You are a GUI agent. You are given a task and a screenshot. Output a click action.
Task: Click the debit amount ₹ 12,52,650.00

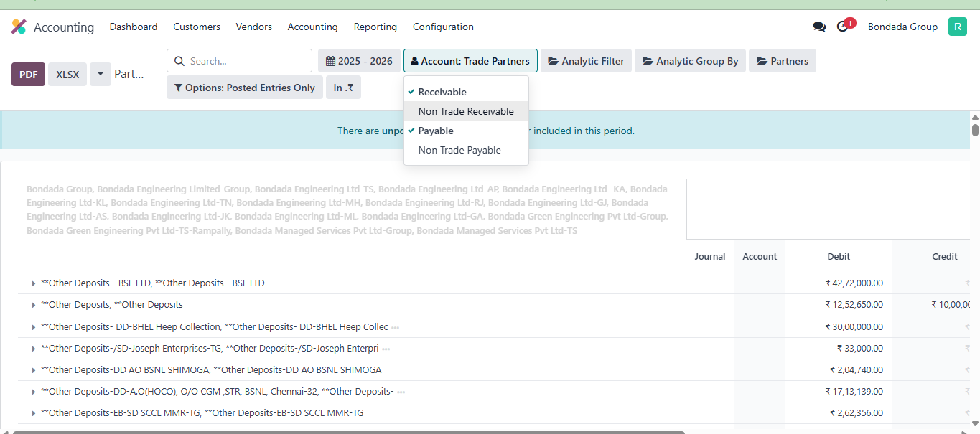click(854, 305)
